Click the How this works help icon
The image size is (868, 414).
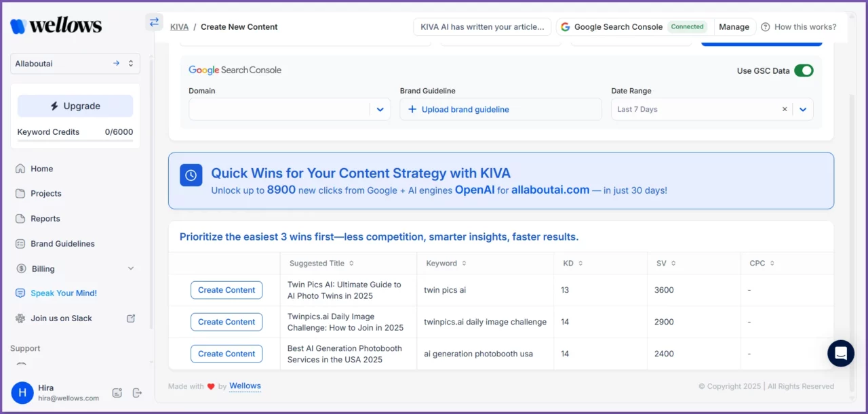(766, 27)
